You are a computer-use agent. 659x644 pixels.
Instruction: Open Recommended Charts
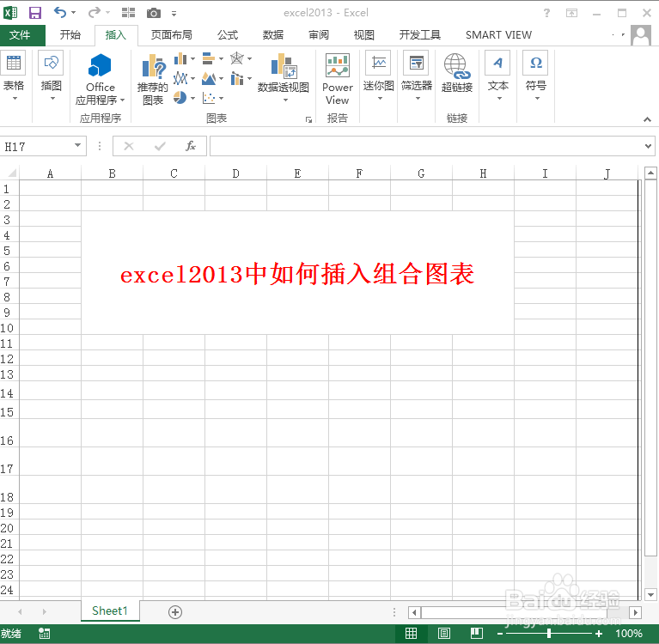click(153, 80)
